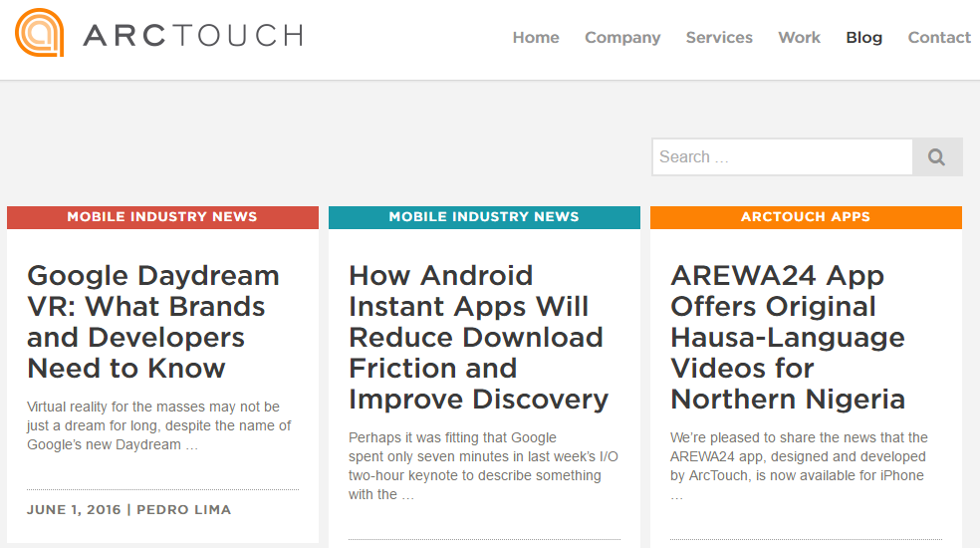Viewport: 980px width, 548px height.
Task: Open the Google Daydream VR article title
Action: tap(153, 322)
